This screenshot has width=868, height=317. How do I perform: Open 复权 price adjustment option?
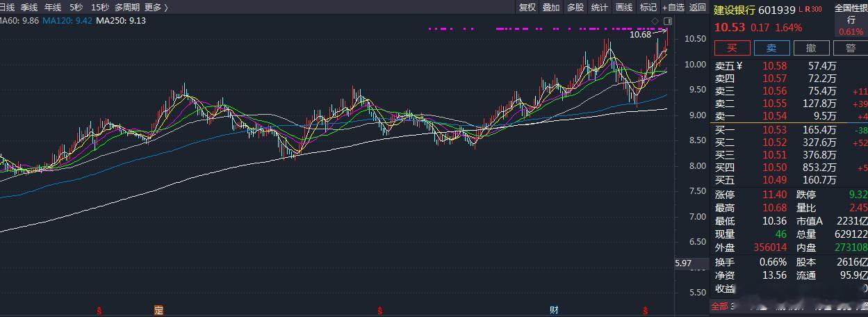[x=527, y=7]
